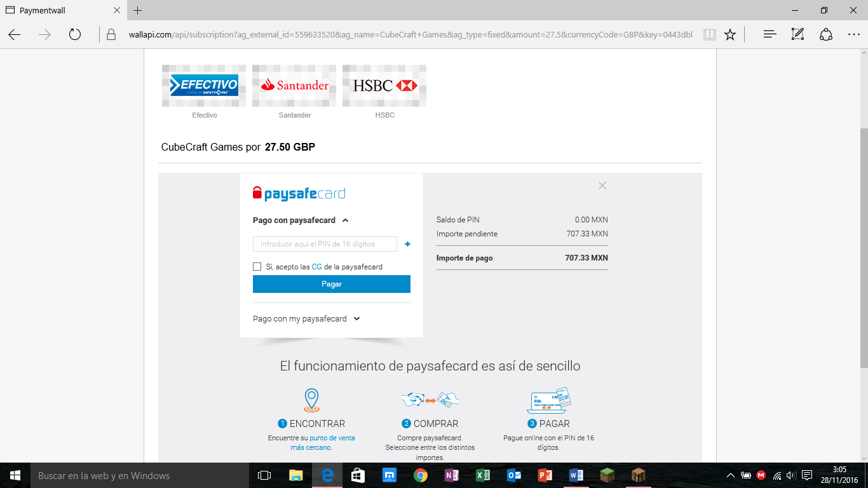Open punto de venta más cercano link

[322, 442]
